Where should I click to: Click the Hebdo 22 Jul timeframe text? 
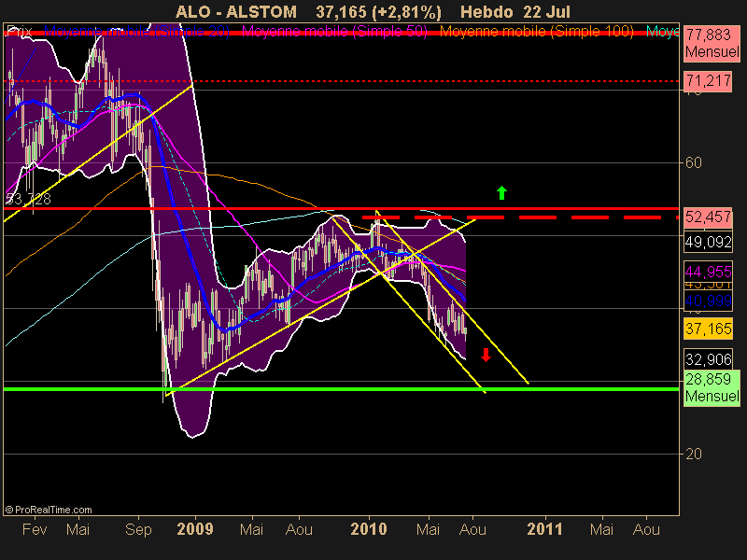(515, 12)
